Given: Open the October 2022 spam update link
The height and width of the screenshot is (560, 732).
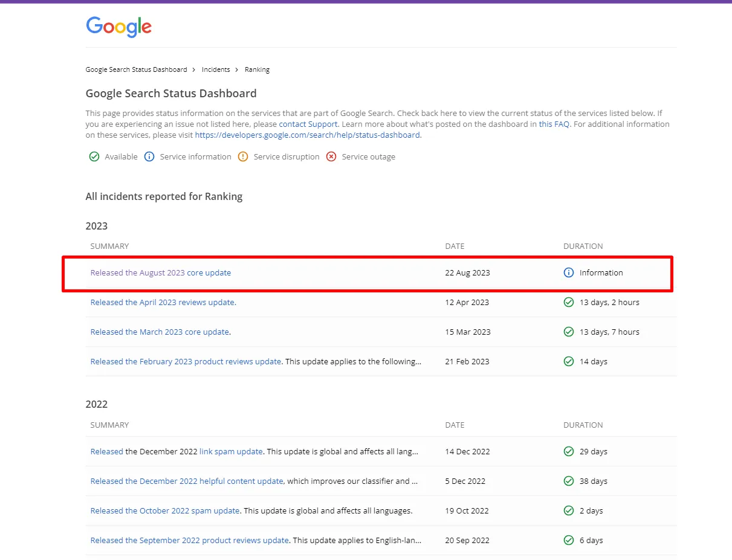Looking at the screenshot, I should (x=165, y=510).
